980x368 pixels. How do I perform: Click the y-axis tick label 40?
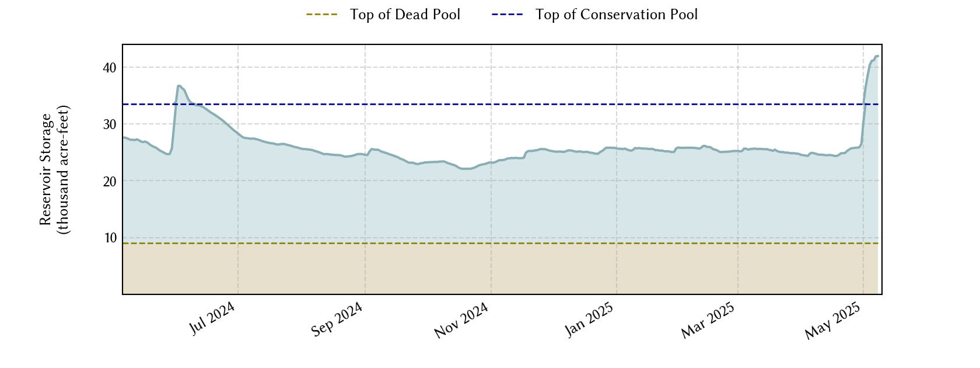click(x=110, y=68)
